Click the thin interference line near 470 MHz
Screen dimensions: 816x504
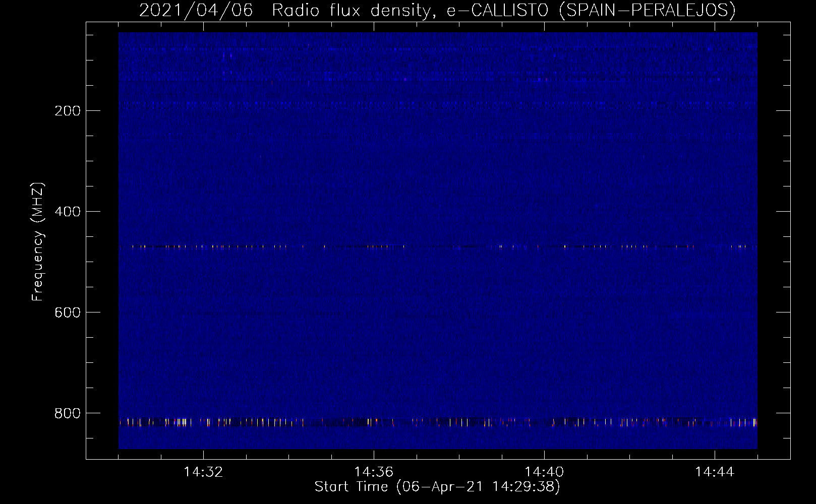[x=438, y=247]
